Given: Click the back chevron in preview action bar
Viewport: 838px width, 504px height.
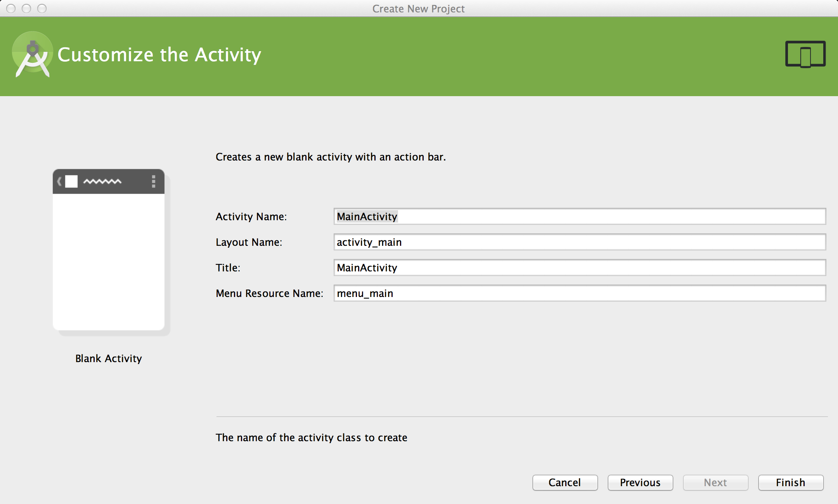Looking at the screenshot, I should tap(59, 181).
